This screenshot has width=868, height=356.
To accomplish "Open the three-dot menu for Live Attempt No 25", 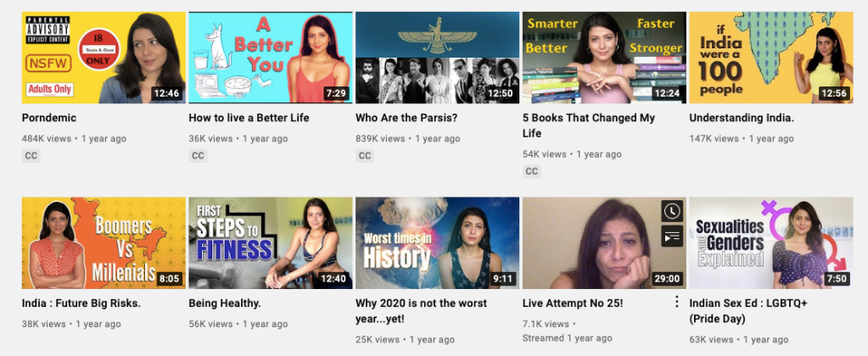I will point(676,301).
